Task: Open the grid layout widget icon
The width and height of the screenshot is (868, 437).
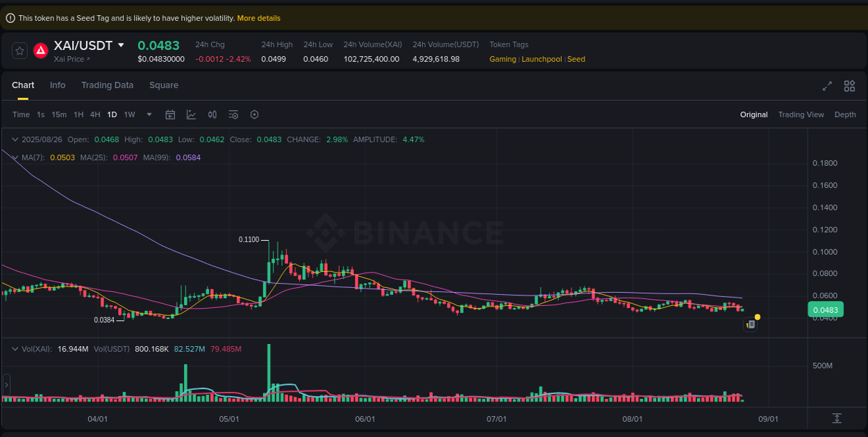Action: [x=849, y=86]
